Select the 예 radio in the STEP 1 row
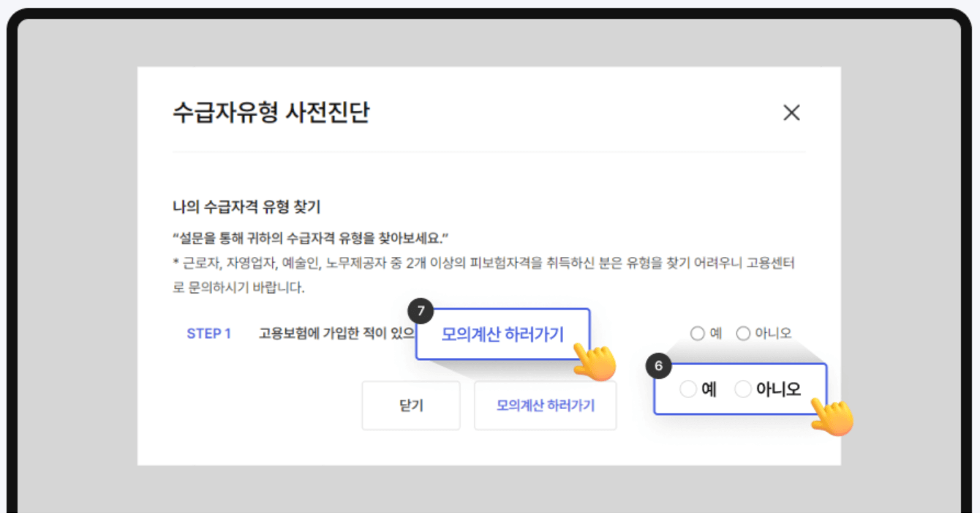The width and height of the screenshot is (980, 524). 696,333
